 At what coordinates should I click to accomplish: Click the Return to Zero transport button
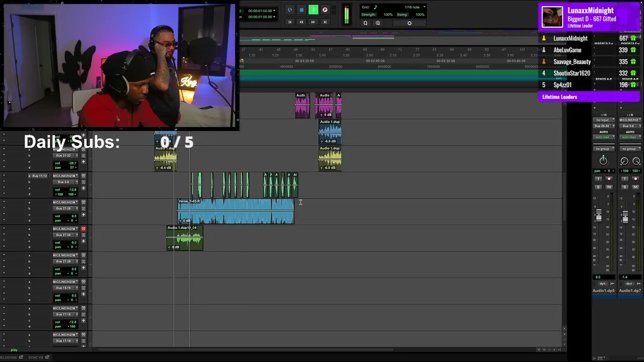click(290, 22)
